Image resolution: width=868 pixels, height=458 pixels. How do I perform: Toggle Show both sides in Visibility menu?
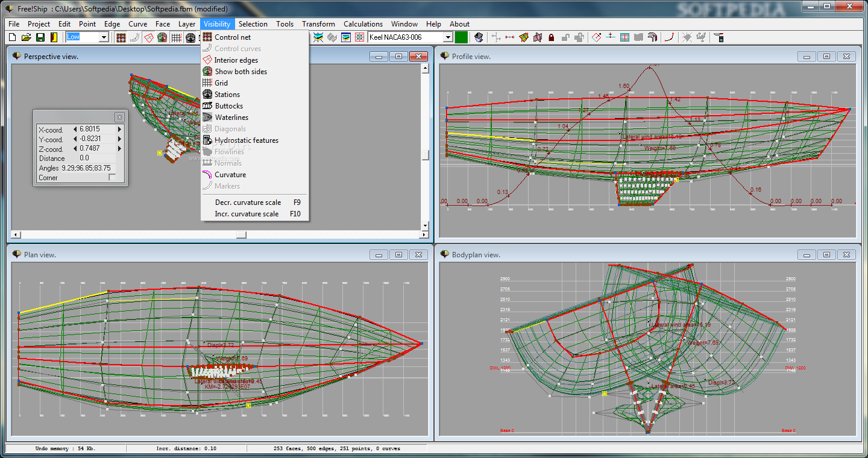[x=255, y=72]
